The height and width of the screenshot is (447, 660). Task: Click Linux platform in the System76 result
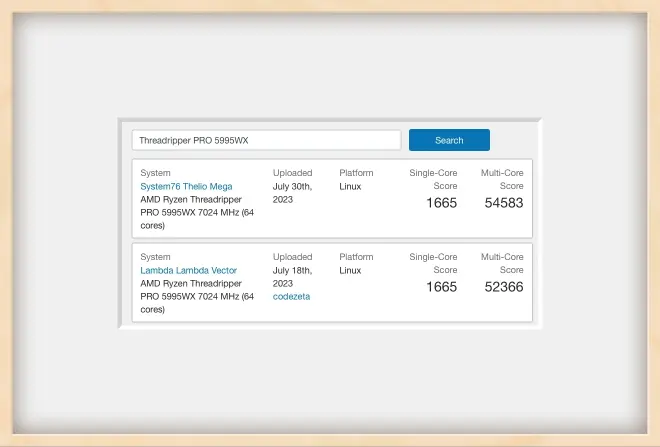click(350, 186)
